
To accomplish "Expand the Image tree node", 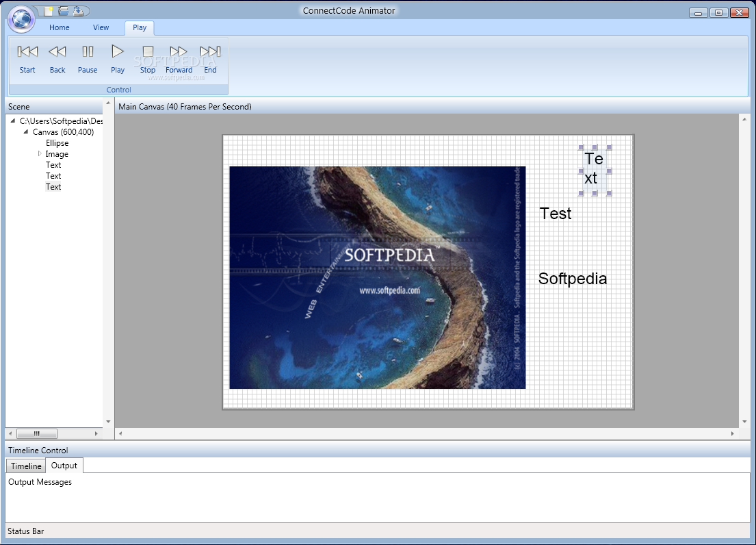I will point(40,154).
